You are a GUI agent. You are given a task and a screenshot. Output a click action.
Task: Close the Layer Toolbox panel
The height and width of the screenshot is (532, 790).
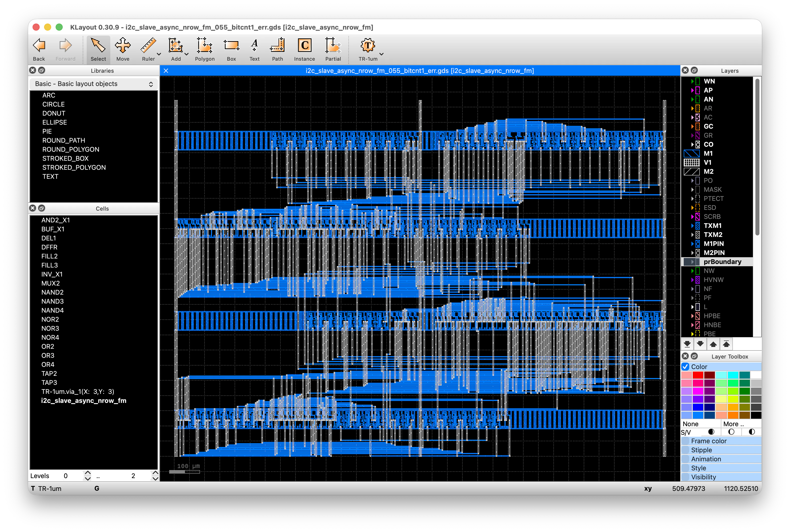point(685,356)
